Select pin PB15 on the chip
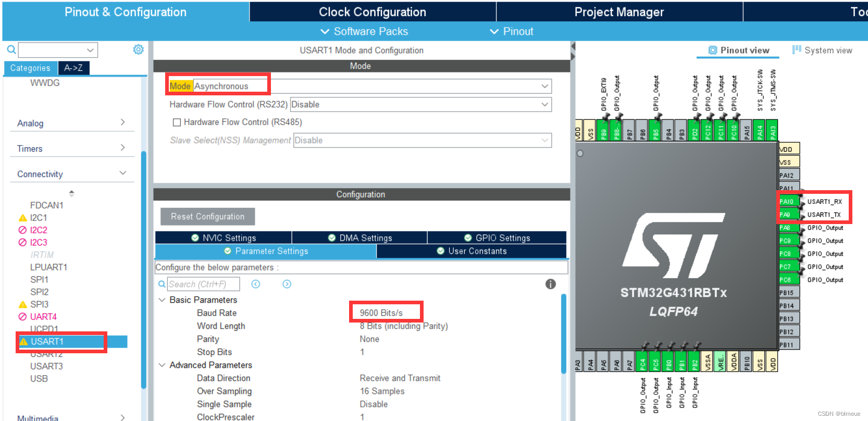The height and width of the screenshot is (421, 868). (x=789, y=292)
